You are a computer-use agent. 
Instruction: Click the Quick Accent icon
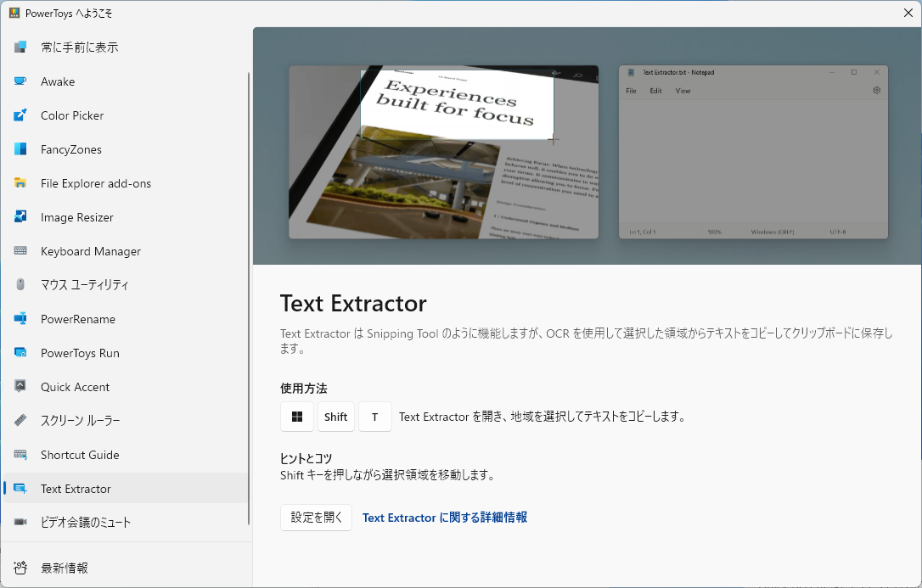(20, 387)
